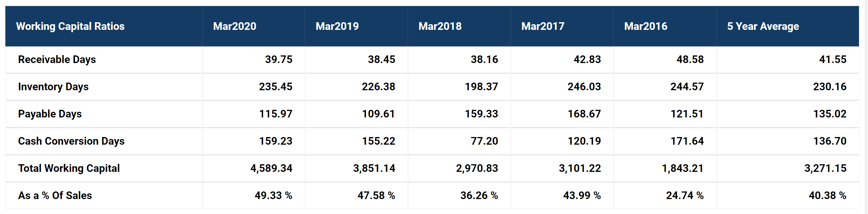This screenshot has height=214, width=868.
Task: Select the Mar2020 column header
Action: pyautogui.click(x=235, y=26)
